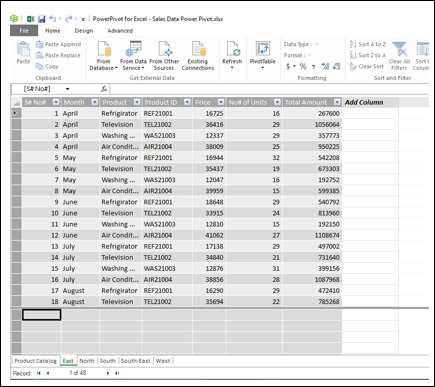Open the File tab
This screenshot has width=435, height=387.
pos(24,30)
